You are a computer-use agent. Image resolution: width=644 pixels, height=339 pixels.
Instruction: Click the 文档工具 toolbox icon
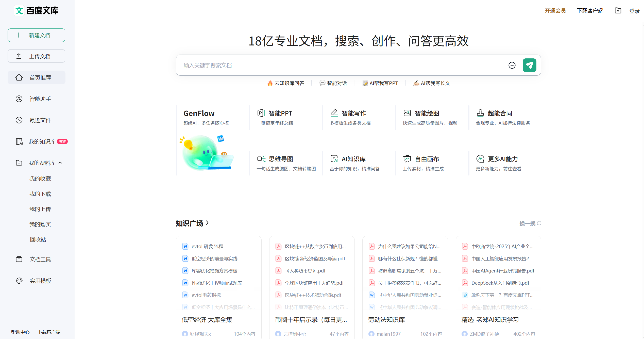(x=19, y=259)
